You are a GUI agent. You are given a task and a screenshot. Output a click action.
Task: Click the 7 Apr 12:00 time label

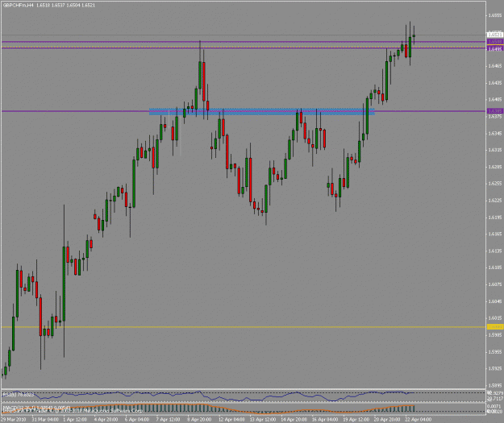(x=168, y=419)
